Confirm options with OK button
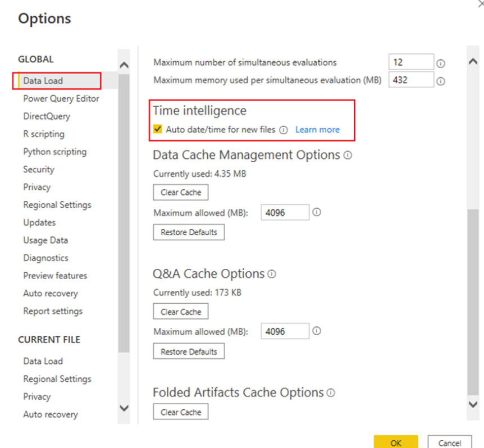The image size is (484, 448). 396,442
